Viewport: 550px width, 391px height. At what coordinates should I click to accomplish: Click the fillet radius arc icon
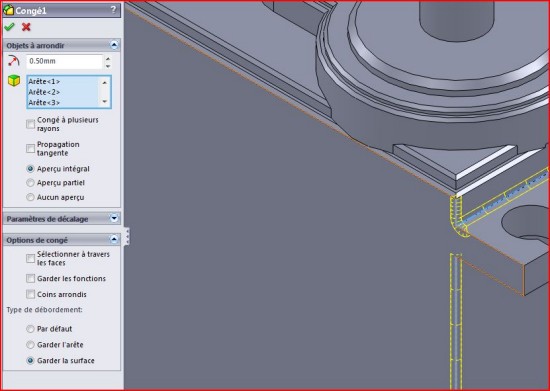[x=13, y=61]
